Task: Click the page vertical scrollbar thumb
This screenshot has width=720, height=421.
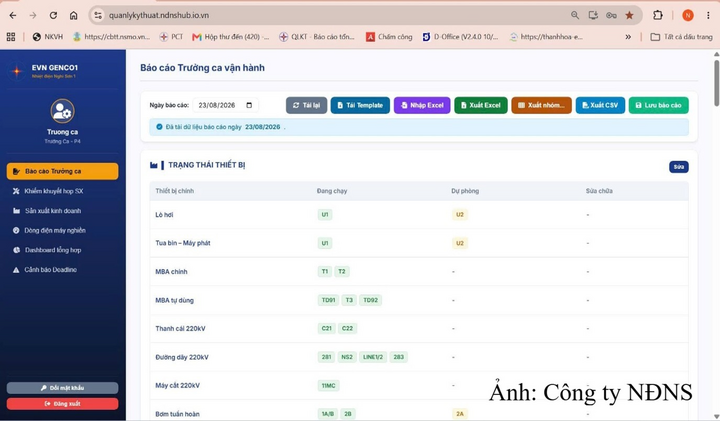Action: pyautogui.click(x=716, y=83)
